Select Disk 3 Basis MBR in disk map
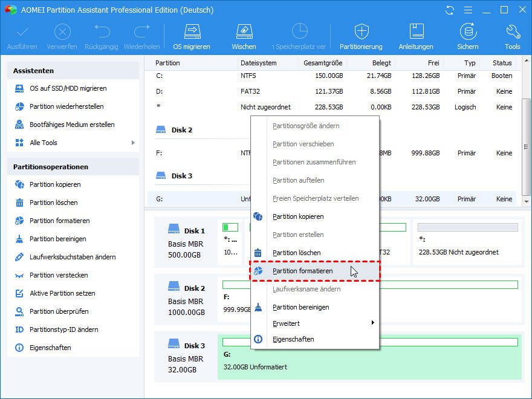Image resolution: width=532 pixels, height=399 pixels. 186,357
